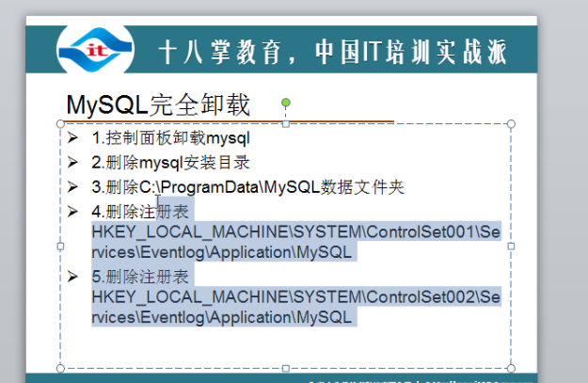The width and height of the screenshot is (588, 383).
Task: Click bottom-left corner resize handle of text box
Action: click(60, 368)
